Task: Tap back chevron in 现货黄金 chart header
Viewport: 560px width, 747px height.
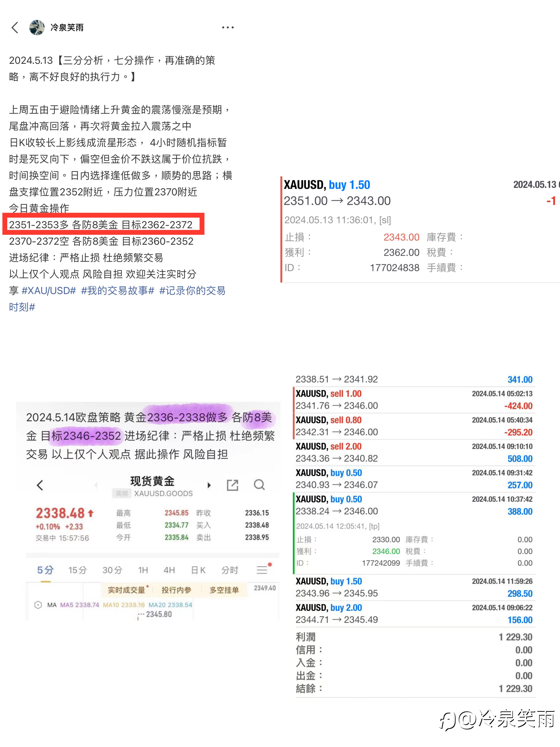Action: click(x=40, y=485)
